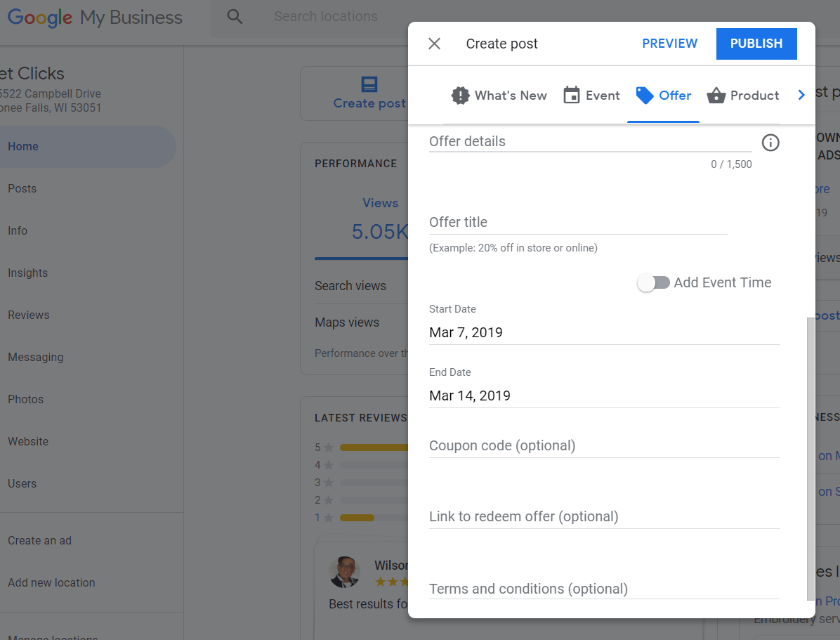This screenshot has height=640, width=840.
Task: Switch to the Event tab
Action: [591, 96]
